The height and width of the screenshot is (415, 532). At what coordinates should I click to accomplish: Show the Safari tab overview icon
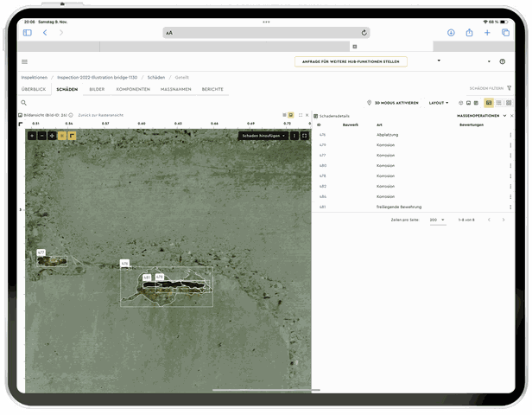pyautogui.click(x=505, y=33)
